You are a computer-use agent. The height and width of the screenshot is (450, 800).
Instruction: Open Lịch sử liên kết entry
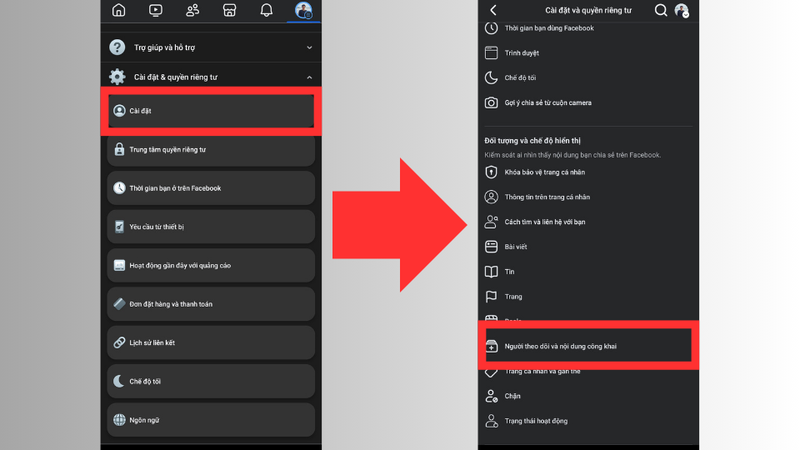coord(211,343)
